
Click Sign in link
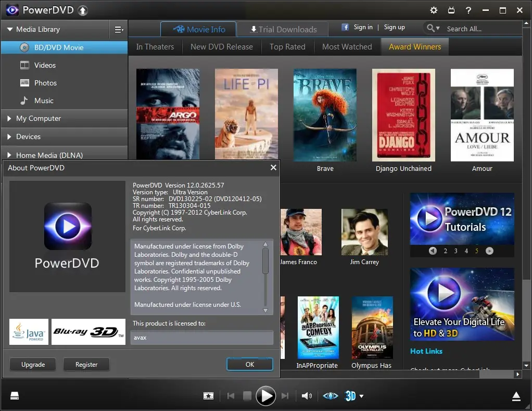point(363,27)
